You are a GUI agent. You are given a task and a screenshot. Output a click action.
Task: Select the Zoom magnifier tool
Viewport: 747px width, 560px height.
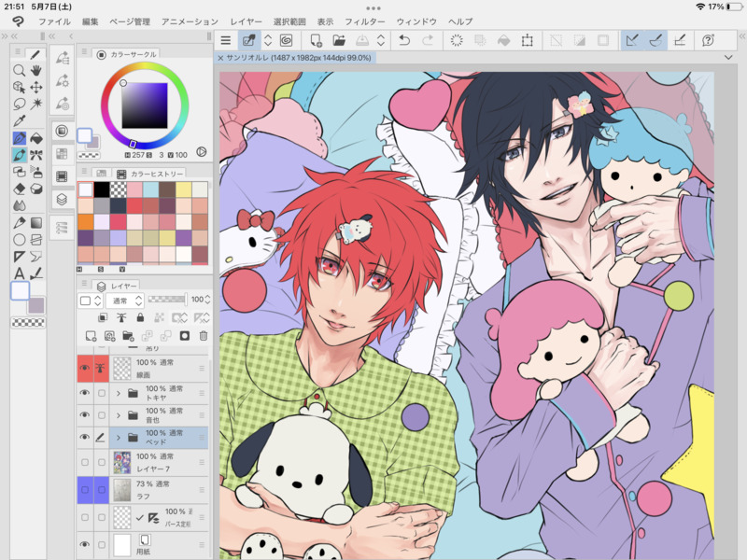click(19, 71)
